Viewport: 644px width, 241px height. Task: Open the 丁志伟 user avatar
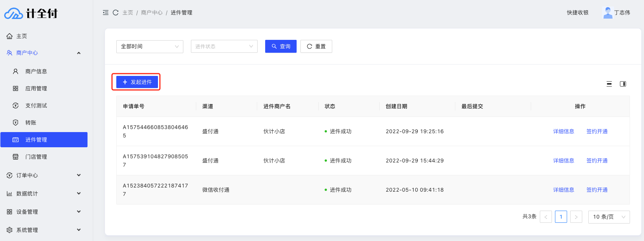click(x=608, y=13)
